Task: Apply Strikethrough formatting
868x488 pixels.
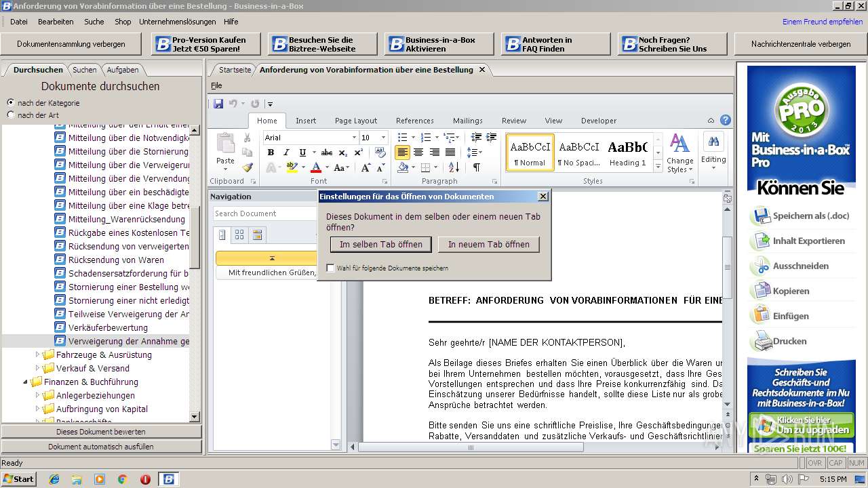Action: point(326,152)
